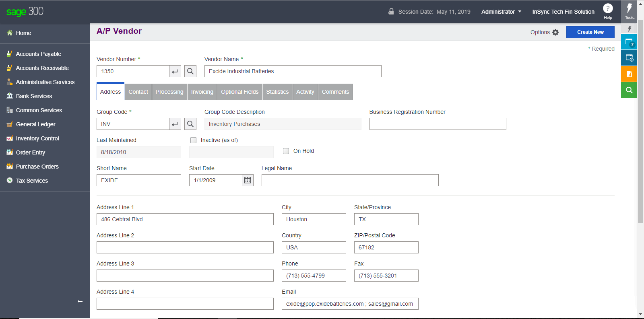Screen dimensions: 644x319
Task: Click into the Vendor Name field
Action: click(x=293, y=71)
